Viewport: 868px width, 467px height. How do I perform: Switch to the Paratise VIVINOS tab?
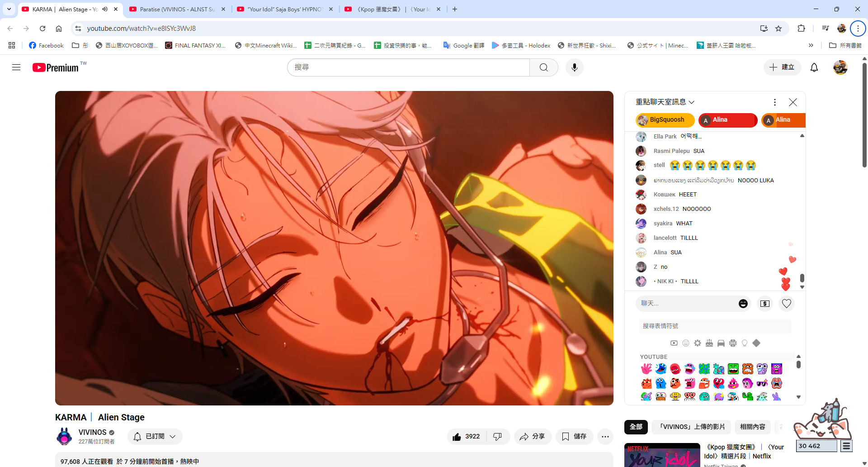[x=177, y=9]
